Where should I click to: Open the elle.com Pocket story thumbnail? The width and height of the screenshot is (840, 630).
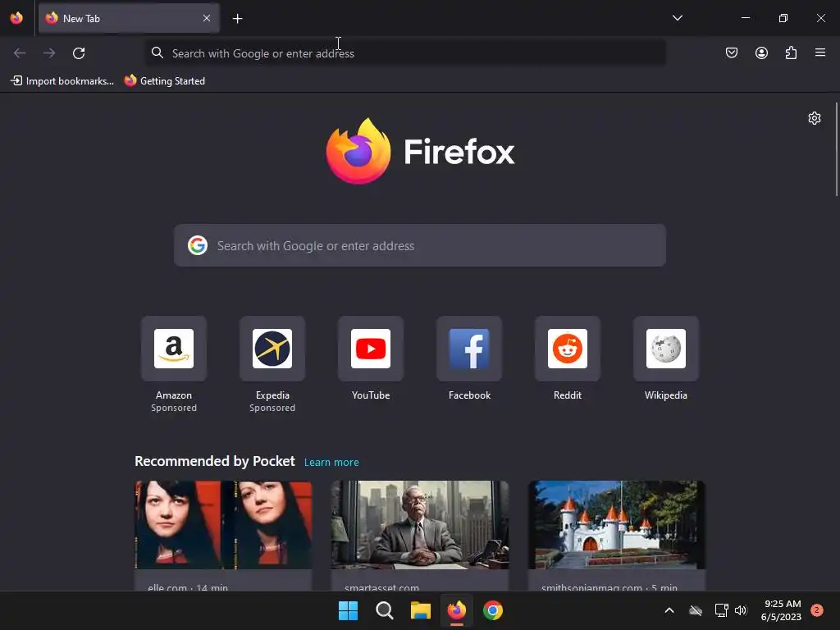coord(223,525)
